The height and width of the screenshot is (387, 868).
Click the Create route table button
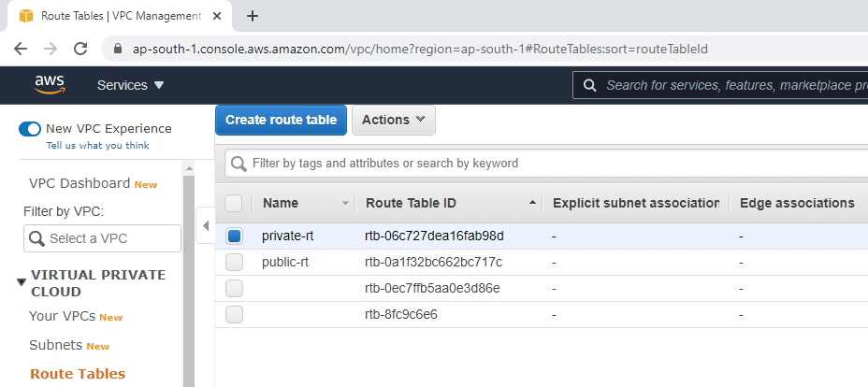(282, 120)
